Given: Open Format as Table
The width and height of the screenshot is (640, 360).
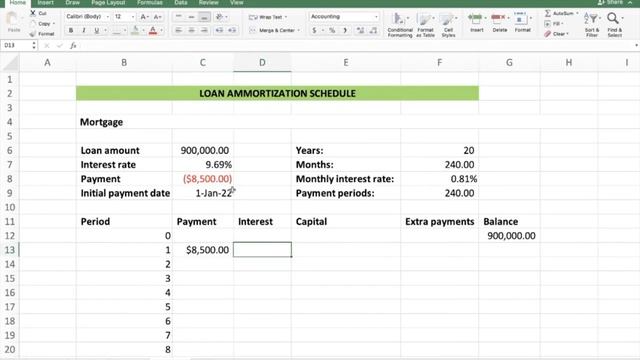Looking at the screenshot, I should pos(425,24).
